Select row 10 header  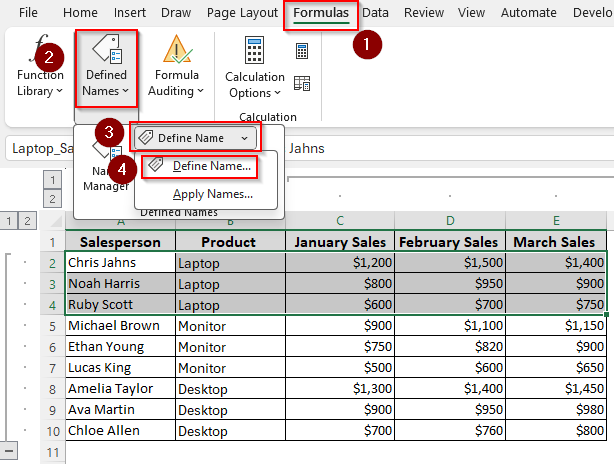point(52,431)
